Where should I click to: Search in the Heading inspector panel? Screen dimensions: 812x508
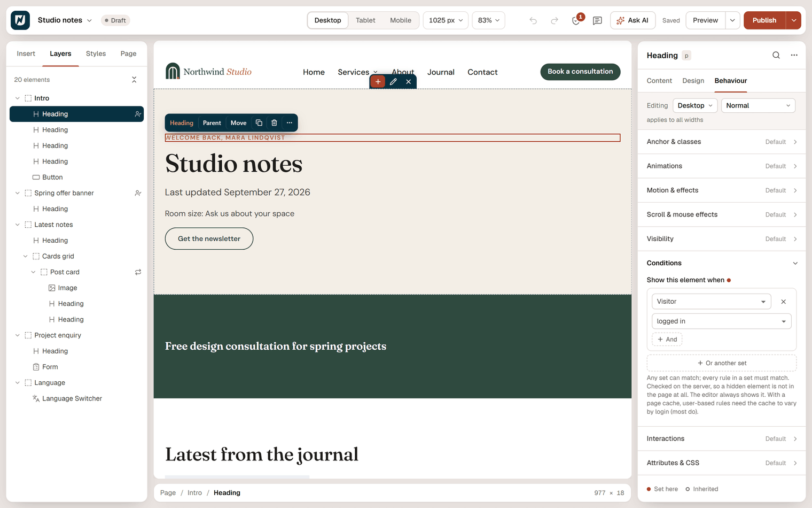[776, 55]
